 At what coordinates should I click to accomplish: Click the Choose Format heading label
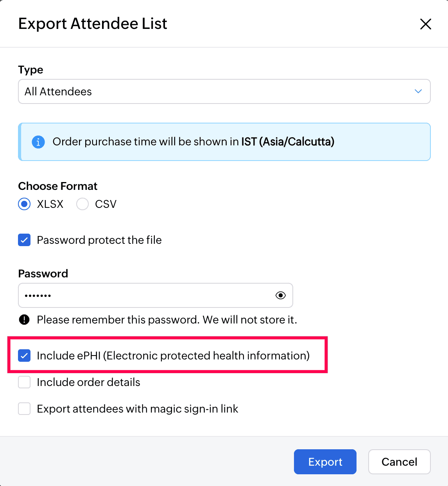pyautogui.click(x=58, y=186)
